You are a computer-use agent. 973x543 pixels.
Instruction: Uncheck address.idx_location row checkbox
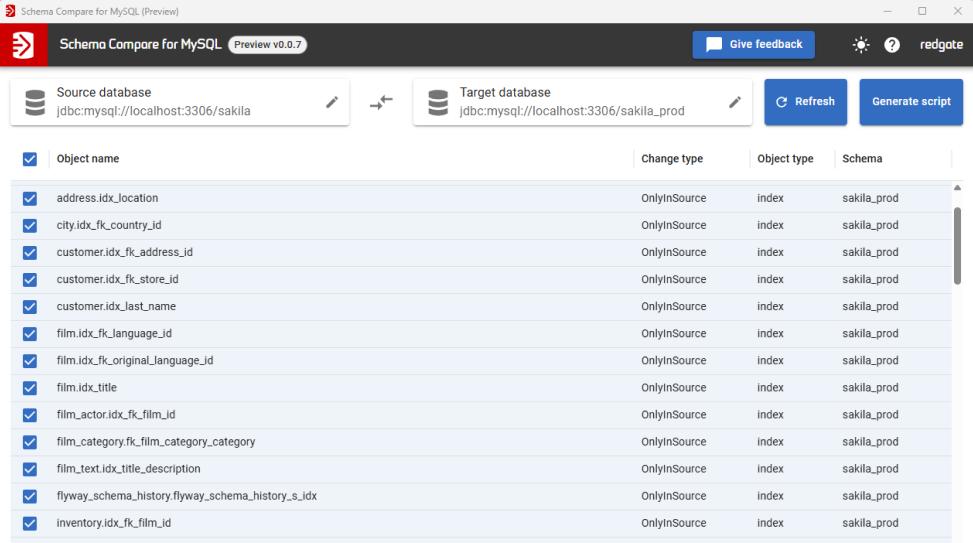(x=30, y=198)
